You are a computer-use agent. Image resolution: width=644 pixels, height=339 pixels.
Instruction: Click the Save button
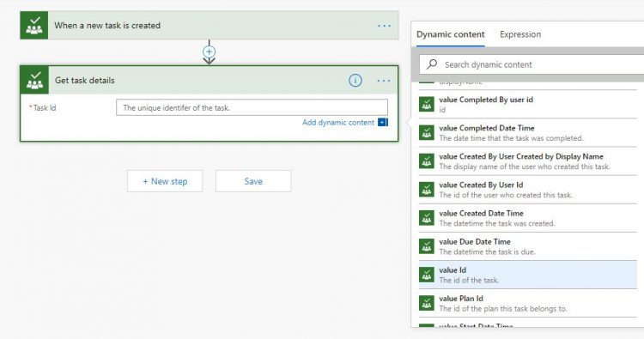[253, 181]
